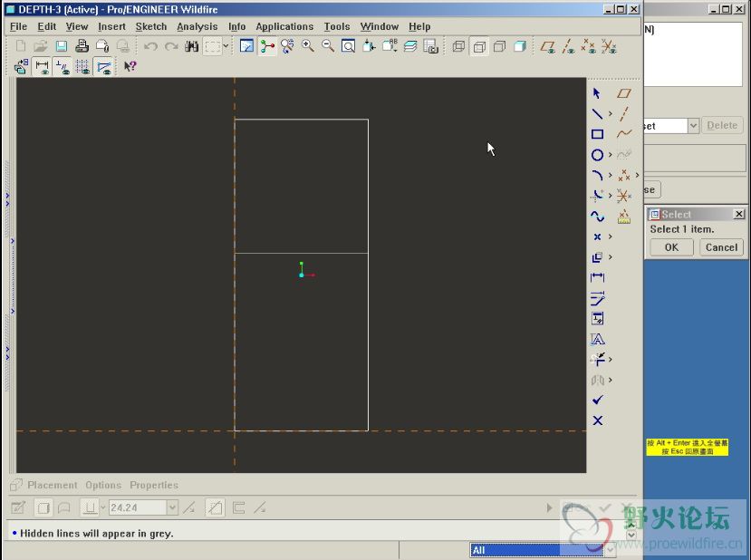Open the depth value 24.24 dropdown
The image size is (751, 560).
[x=172, y=507]
